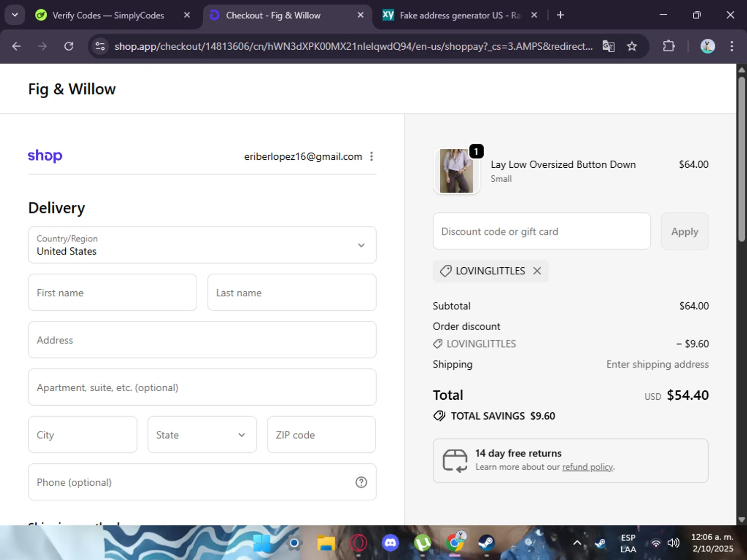747x560 pixels.
Task: Open the Extensions puzzle icon
Action: pyautogui.click(x=669, y=46)
